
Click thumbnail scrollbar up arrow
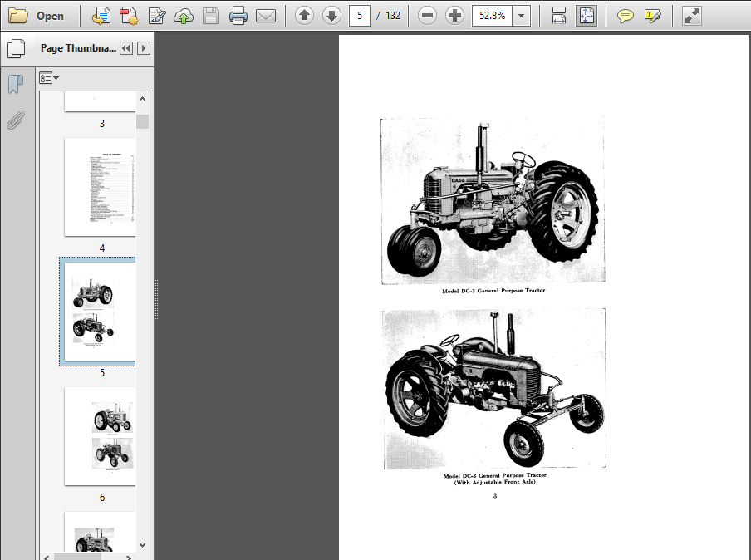point(142,99)
